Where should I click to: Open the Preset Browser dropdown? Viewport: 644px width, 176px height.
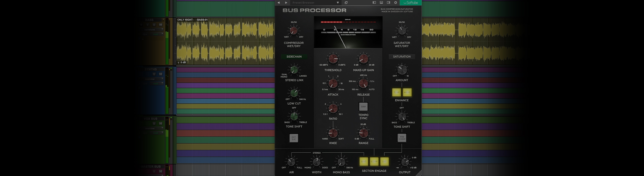point(338,3)
